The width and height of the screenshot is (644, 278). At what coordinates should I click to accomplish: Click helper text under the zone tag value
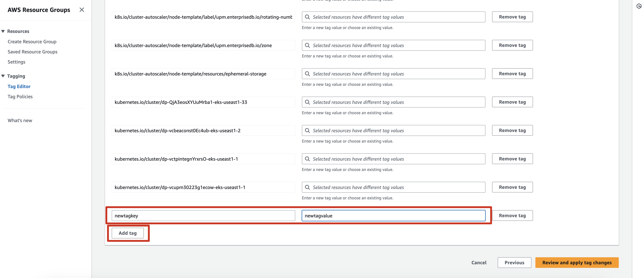point(347,56)
